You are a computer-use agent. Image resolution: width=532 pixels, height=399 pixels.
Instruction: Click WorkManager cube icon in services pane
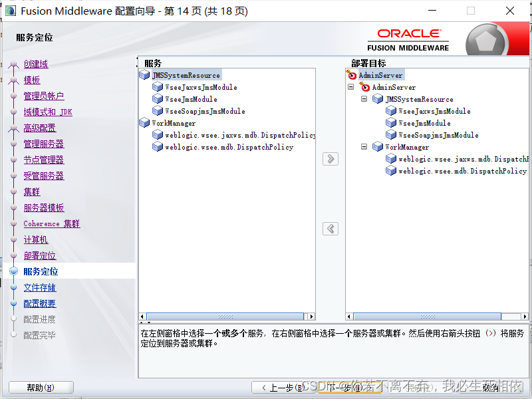point(144,123)
